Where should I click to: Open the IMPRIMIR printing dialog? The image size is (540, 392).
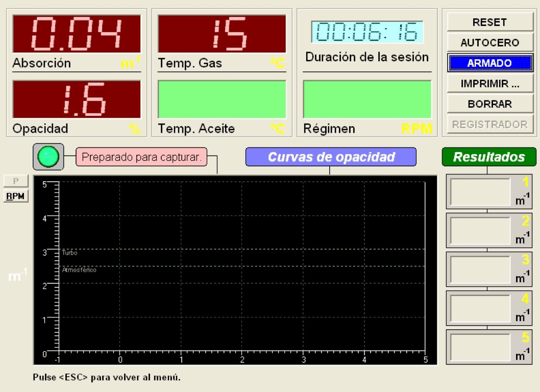pos(489,83)
